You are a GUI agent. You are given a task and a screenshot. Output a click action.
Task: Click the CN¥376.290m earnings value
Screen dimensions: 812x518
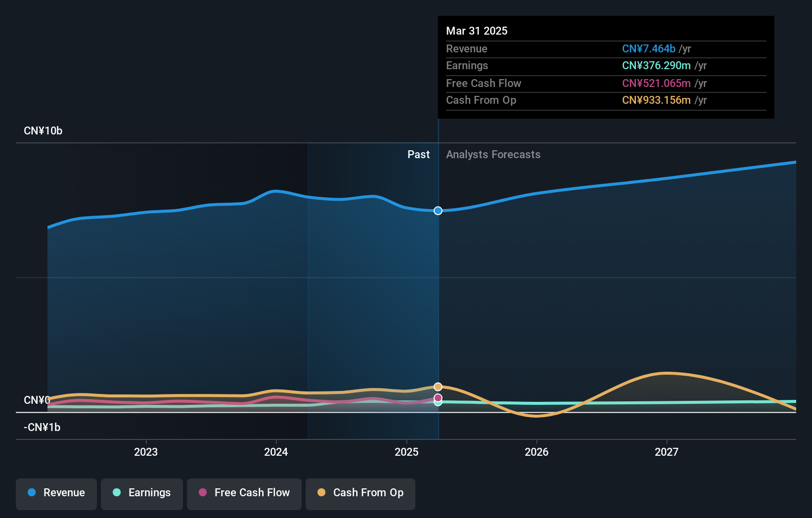point(656,66)
